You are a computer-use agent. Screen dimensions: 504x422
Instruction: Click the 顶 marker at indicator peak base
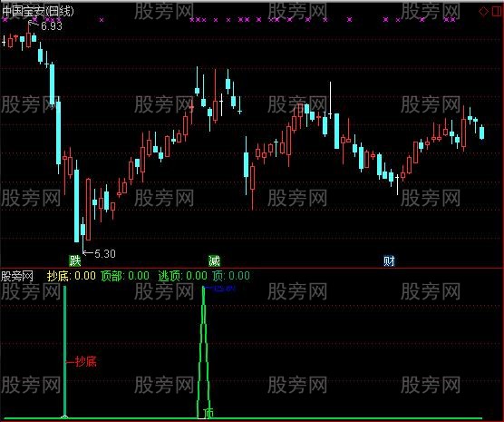pos(208,412)
